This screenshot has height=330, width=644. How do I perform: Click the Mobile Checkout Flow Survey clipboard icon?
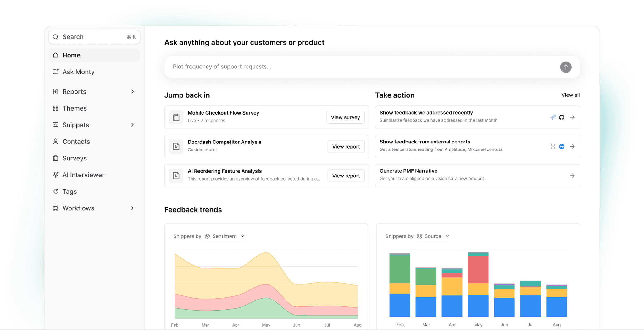[176, 117]
